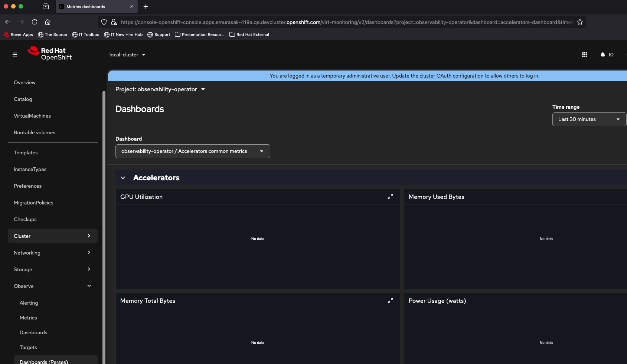Open the Rover Apps bookmark

click(x=18, y=35)
